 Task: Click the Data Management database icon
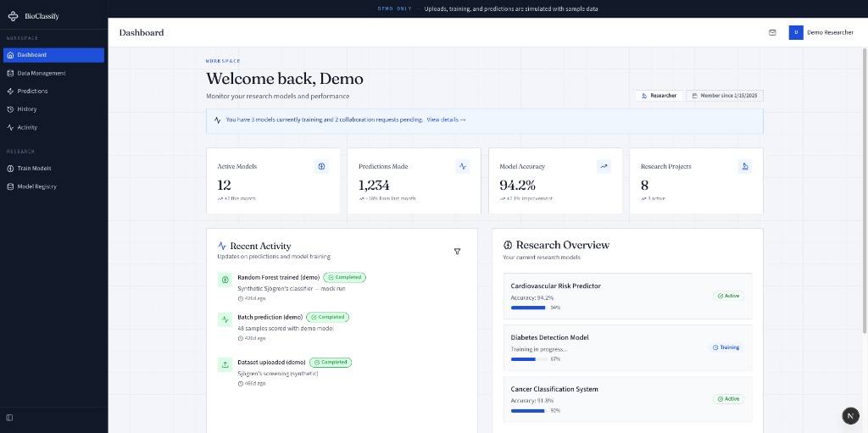[x=10, y=73]
